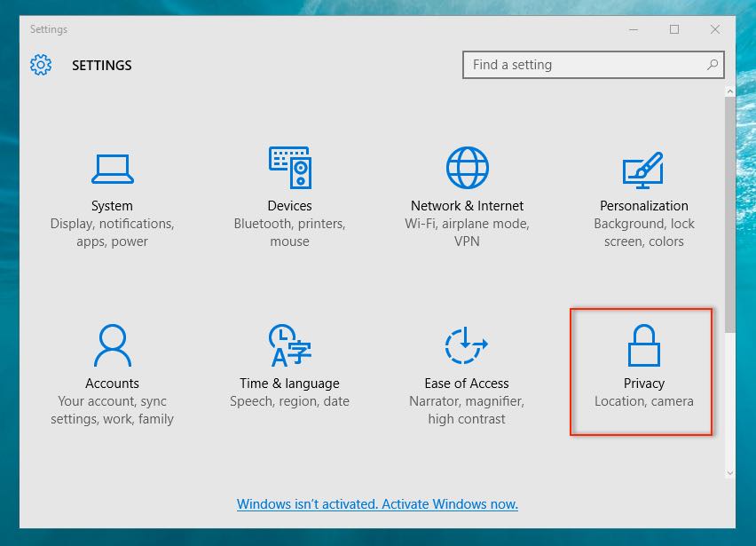
Task: Click the Display, notifications, apps, power text
Action: (112, 233)
